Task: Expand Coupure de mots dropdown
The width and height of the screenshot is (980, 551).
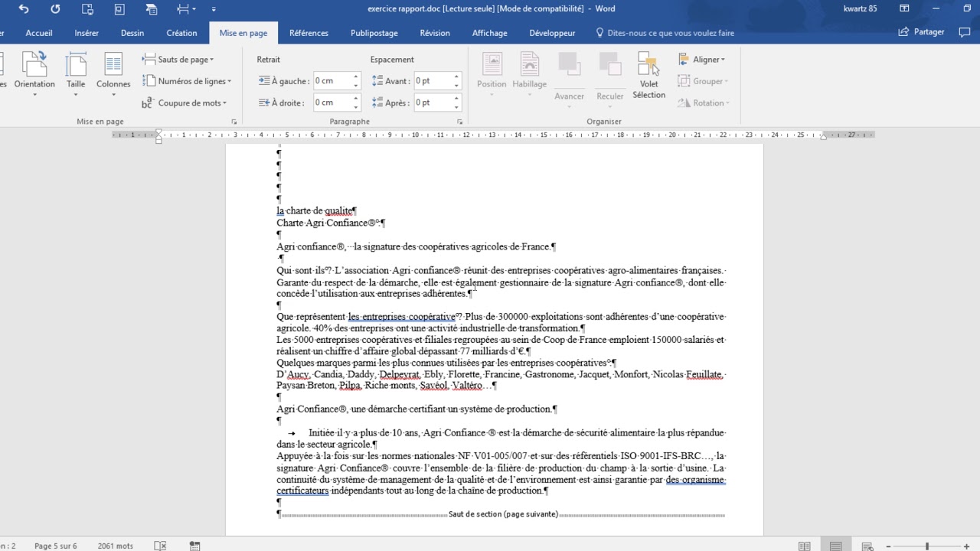Action: click(183, 103)
